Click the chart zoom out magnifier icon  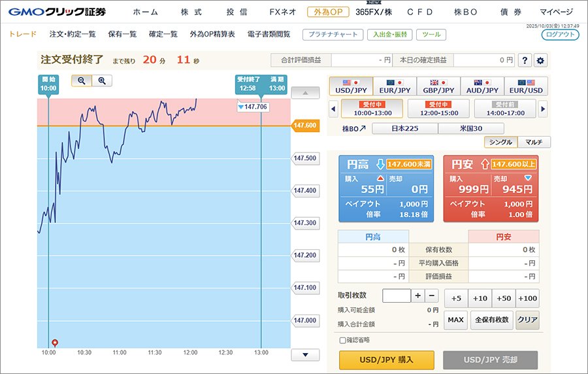82,80
